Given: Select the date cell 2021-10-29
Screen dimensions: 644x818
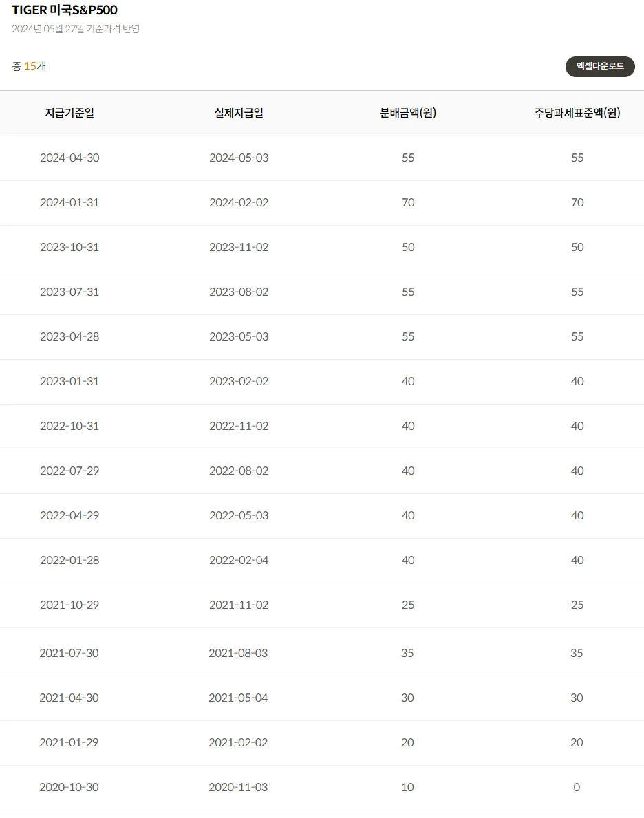Looking at the screenshot, I should (x=69, y=605).
